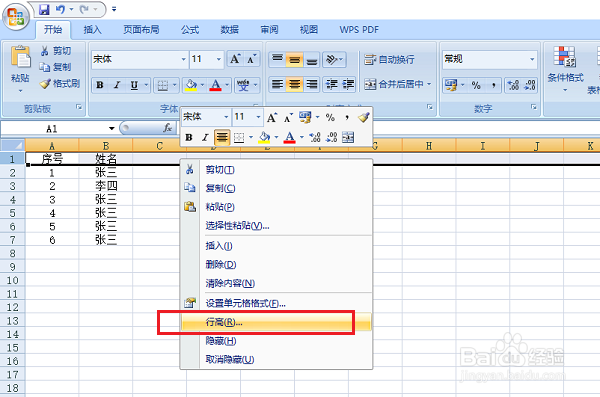Select 插入(I) in the context menu

point(276,246)
